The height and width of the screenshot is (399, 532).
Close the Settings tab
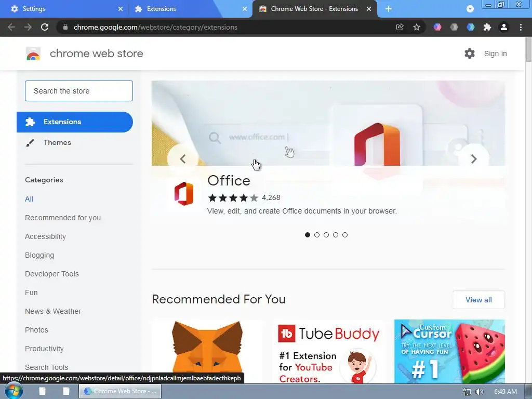pyautogui.click(x=121, y=9)
